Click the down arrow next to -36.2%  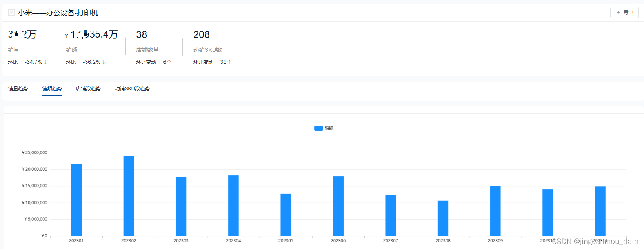point(104,62)
